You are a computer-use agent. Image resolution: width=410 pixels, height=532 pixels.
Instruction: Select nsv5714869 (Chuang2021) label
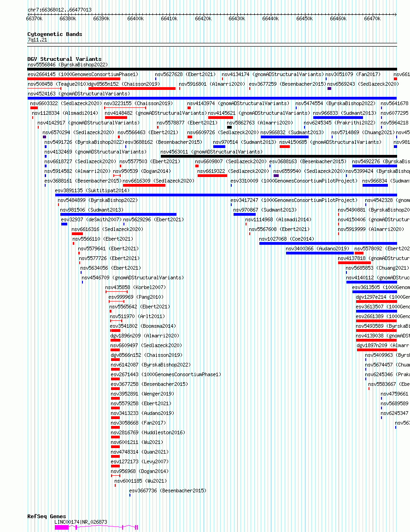[x=363, y=132]
